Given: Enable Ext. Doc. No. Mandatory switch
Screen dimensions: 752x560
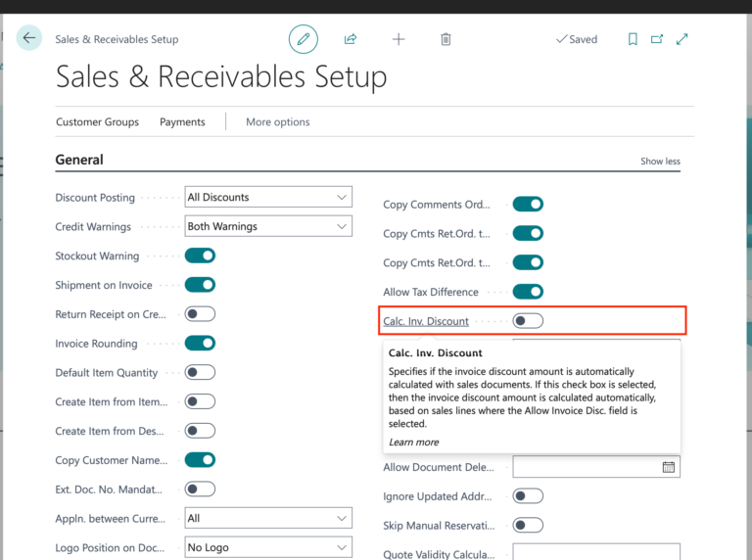Looking at the screenshot, I should [x=200, y=490].
